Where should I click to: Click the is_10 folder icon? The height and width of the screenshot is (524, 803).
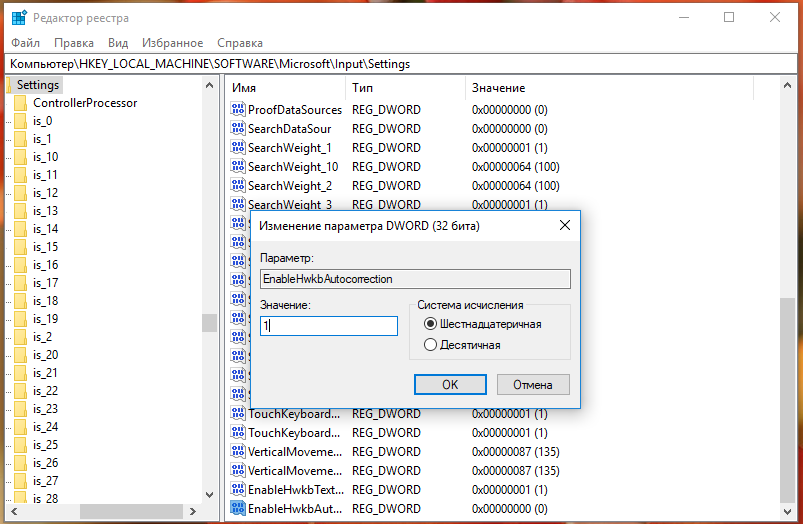20,157
